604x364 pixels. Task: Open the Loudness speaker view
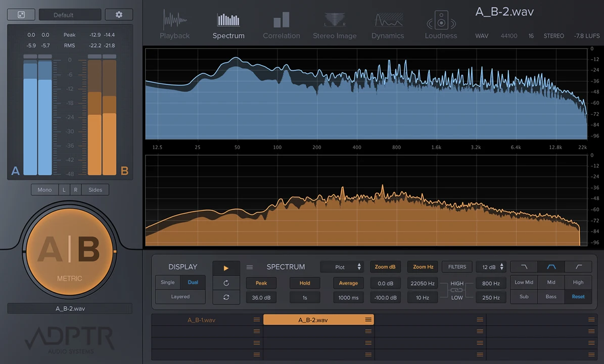click(441, 25)
